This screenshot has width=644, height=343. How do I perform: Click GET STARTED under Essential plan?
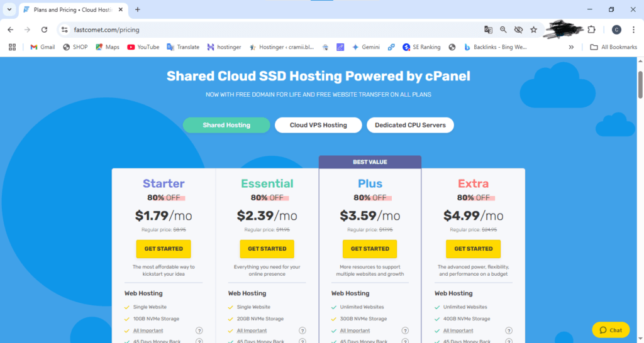(x=267, y=249)
